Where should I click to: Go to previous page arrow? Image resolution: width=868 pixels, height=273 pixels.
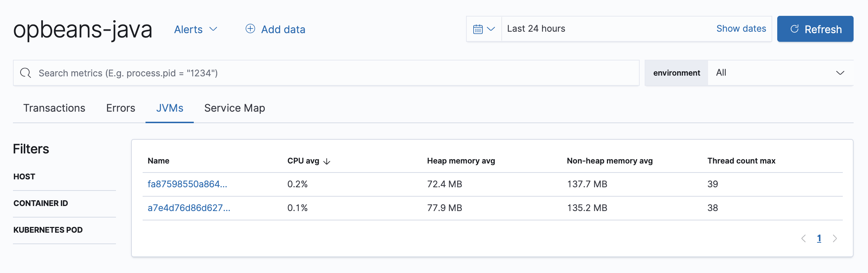[x=804, y=238]
